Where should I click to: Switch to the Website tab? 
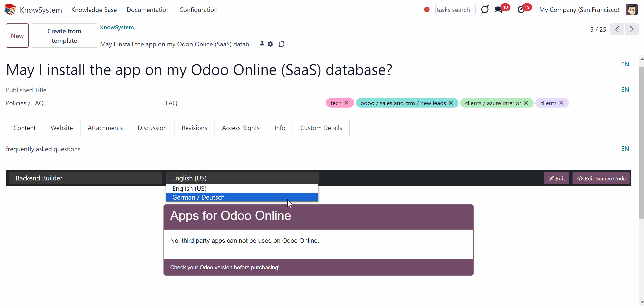coord(62,128)
